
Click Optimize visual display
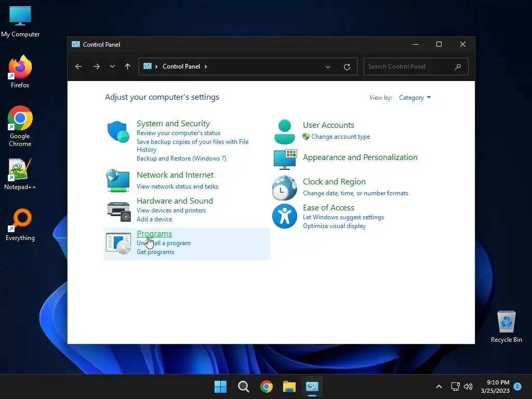334,226
